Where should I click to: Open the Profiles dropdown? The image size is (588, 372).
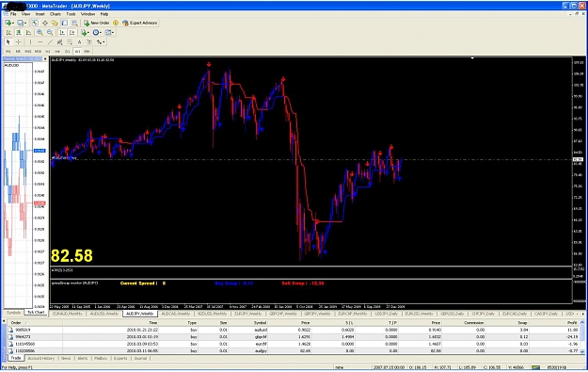click(22, 23)
